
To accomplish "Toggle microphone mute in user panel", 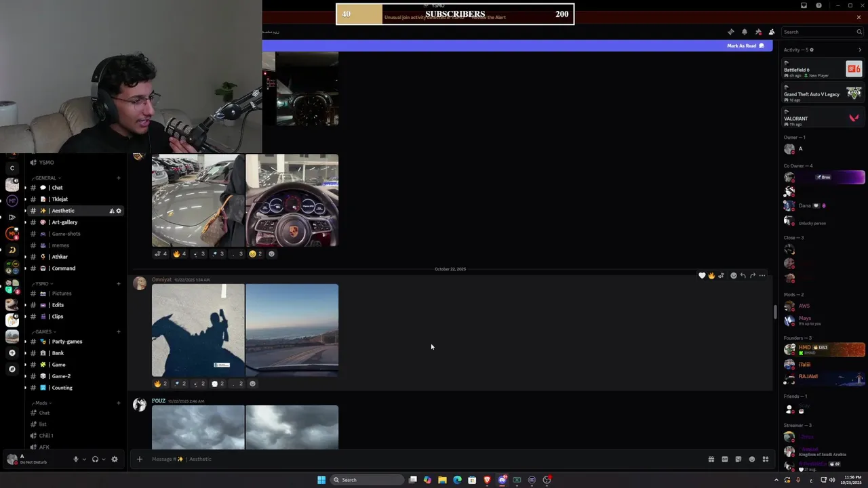I will click(x=76, y=459).
